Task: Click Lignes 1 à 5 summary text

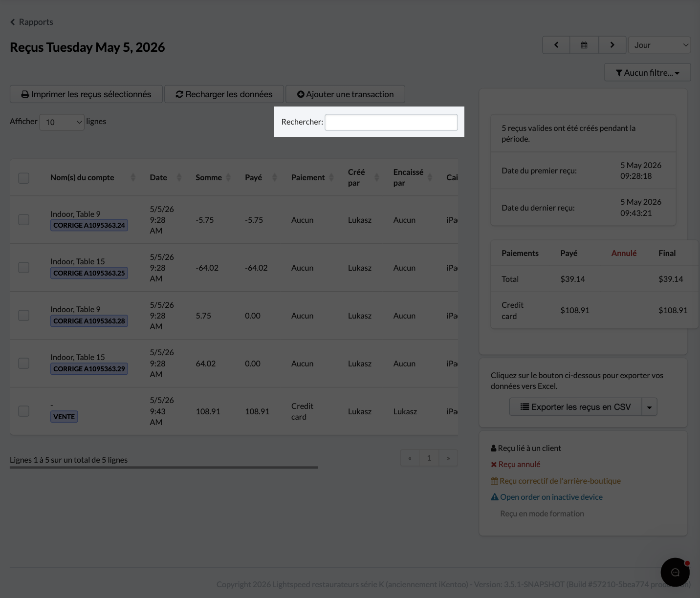Action: tap(68, 460)
